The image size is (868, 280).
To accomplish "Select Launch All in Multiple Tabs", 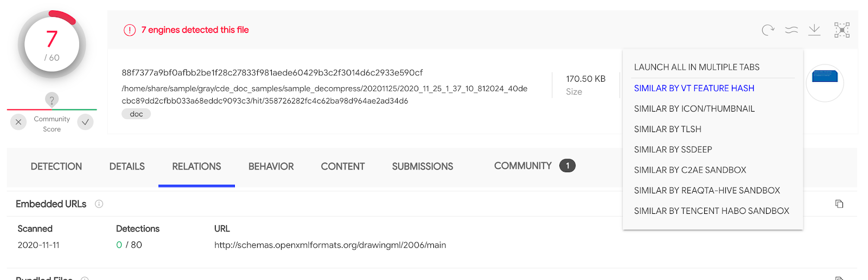I will (697, 67).
